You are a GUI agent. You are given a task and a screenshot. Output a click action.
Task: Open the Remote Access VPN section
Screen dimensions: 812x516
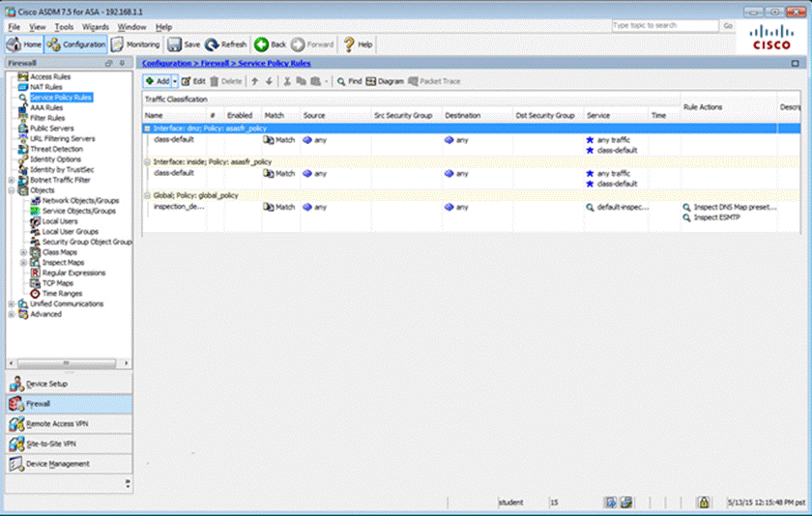[66, 423]
